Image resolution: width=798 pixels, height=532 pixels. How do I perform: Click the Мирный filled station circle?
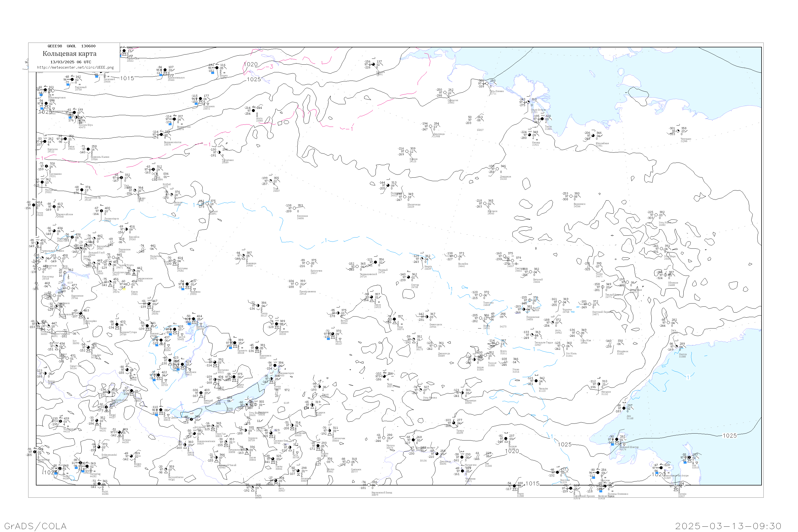375,262
